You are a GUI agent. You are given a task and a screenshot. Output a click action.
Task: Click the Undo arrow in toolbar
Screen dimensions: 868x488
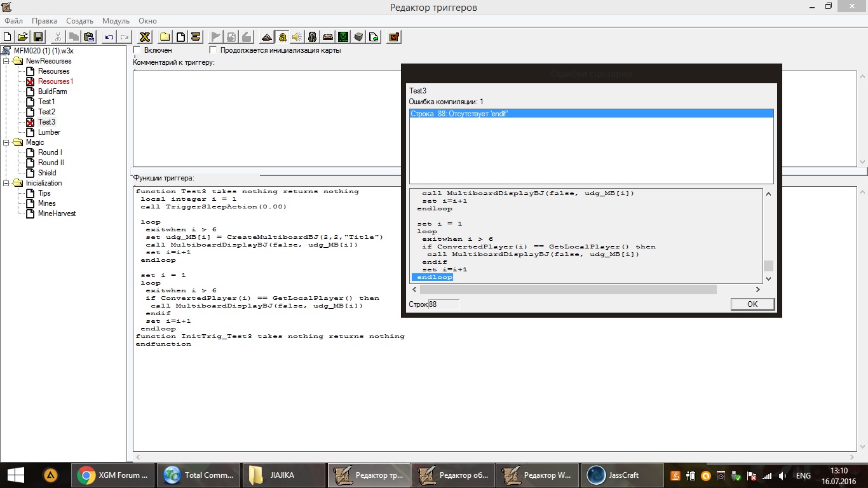(x=109, y=37)
